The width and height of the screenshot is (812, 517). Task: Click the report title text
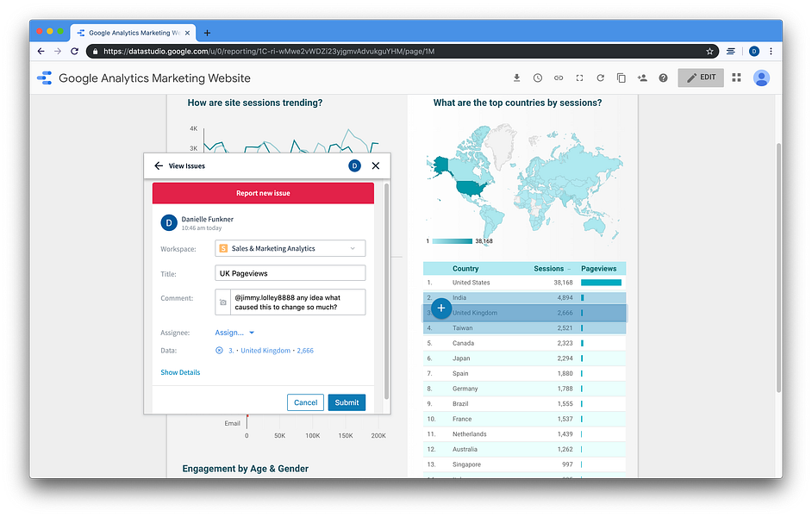tap(154, 78)
